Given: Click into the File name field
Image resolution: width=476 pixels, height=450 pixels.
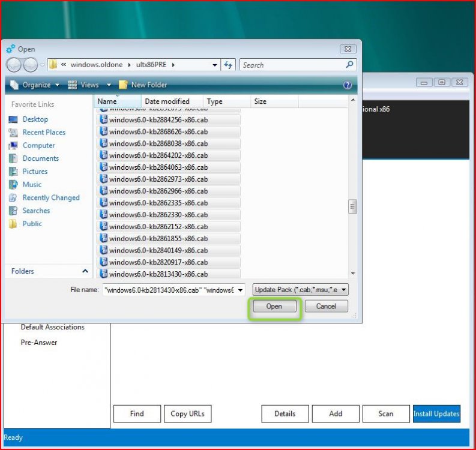Looking at the screenshot, I should pos(169,290).
